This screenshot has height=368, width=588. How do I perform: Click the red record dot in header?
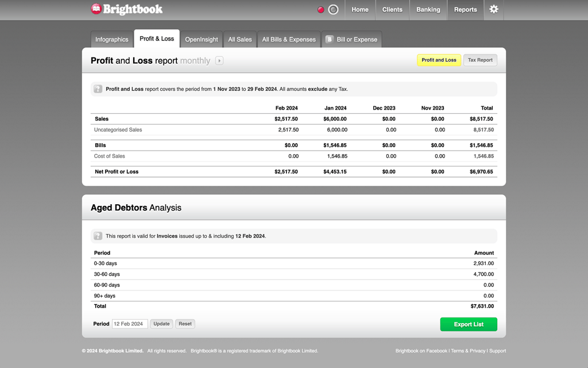tap(320, 10)
